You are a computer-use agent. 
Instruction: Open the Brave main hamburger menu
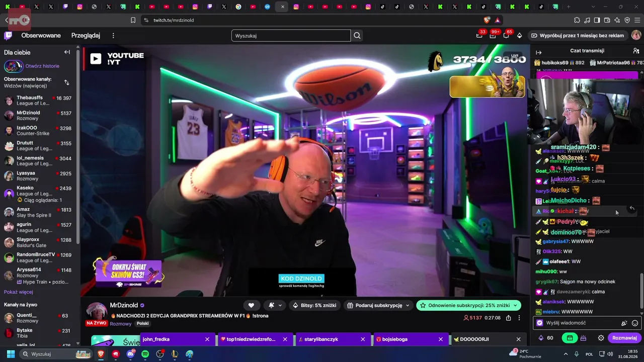click(x=637, y=20)
